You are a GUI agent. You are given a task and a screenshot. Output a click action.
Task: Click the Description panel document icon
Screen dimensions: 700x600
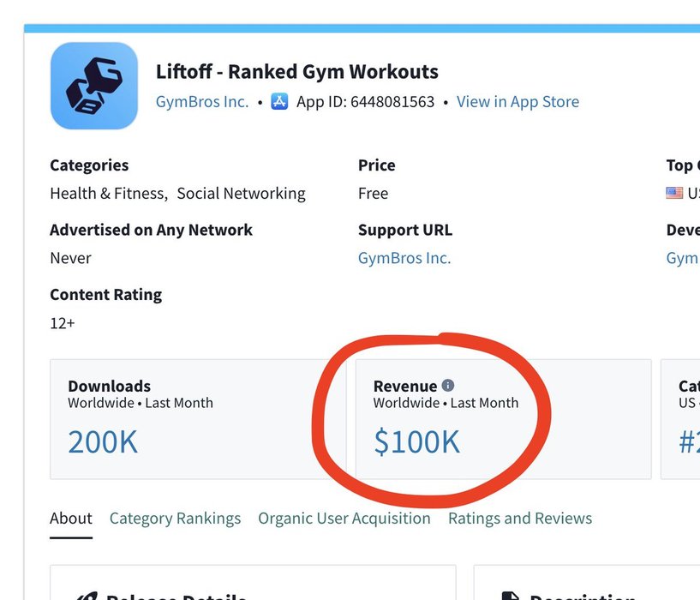tap(511, 596)
